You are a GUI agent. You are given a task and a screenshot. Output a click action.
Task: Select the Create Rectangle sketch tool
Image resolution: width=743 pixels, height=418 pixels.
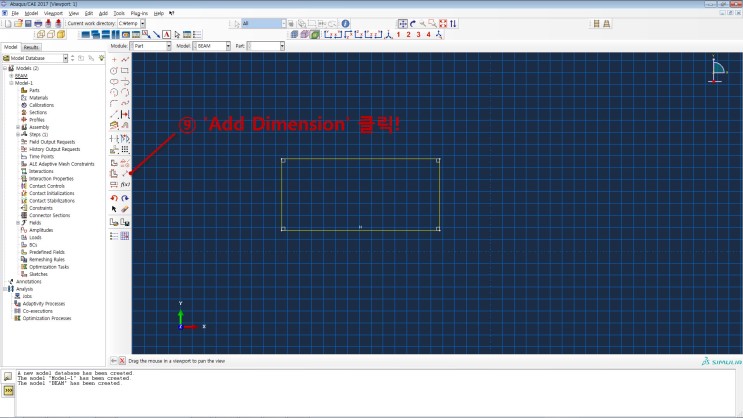coord(125,71)
